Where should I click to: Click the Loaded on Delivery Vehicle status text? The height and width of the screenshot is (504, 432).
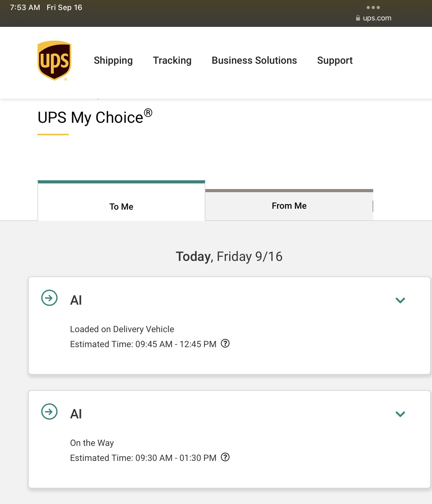pos(122,329)
